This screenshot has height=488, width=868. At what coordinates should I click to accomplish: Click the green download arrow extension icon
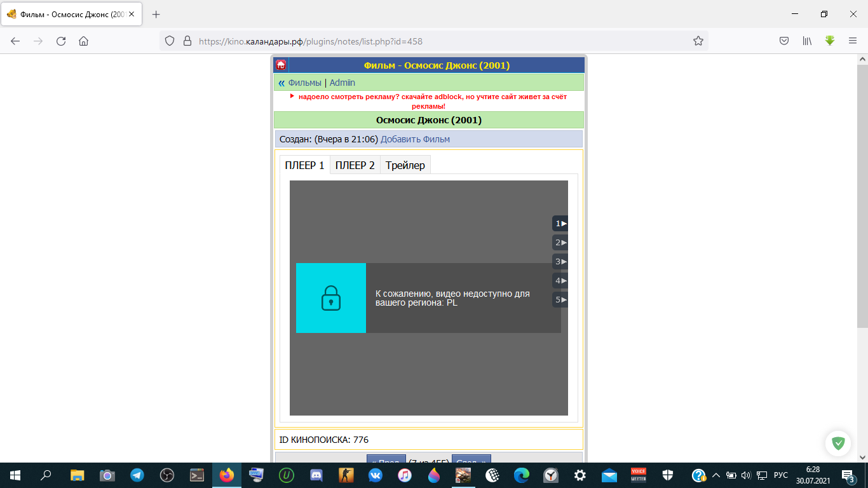830,41
